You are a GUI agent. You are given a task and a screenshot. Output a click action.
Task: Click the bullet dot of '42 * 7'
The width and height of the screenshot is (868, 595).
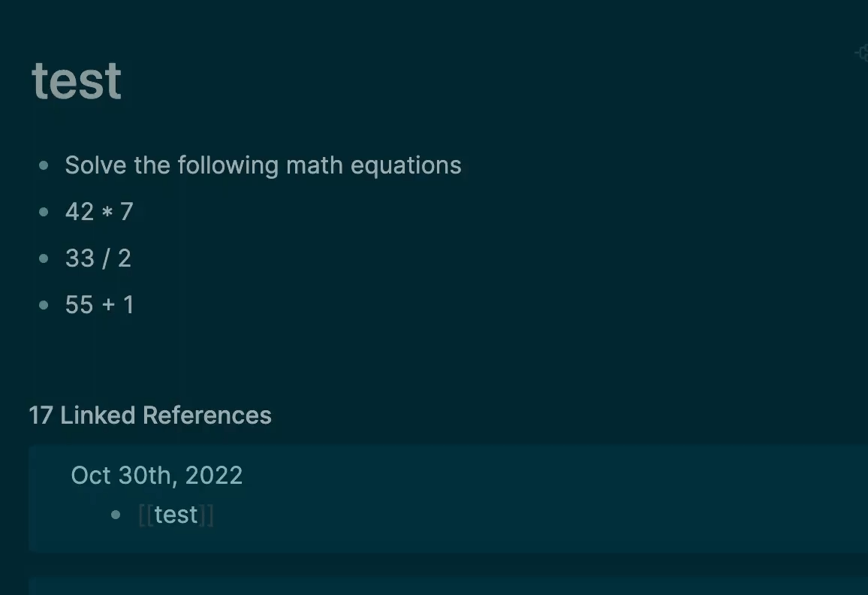pos(44,212)
